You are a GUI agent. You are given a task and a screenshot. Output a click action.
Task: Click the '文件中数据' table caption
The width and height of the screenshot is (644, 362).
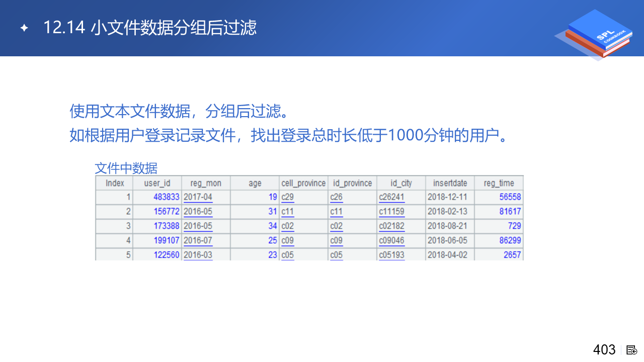click(x=126, y=168)
